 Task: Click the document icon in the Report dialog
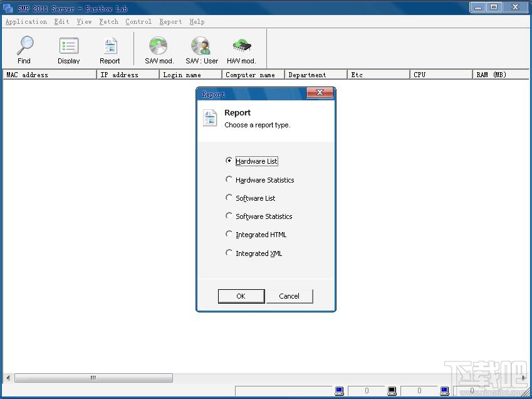[209, 117]
